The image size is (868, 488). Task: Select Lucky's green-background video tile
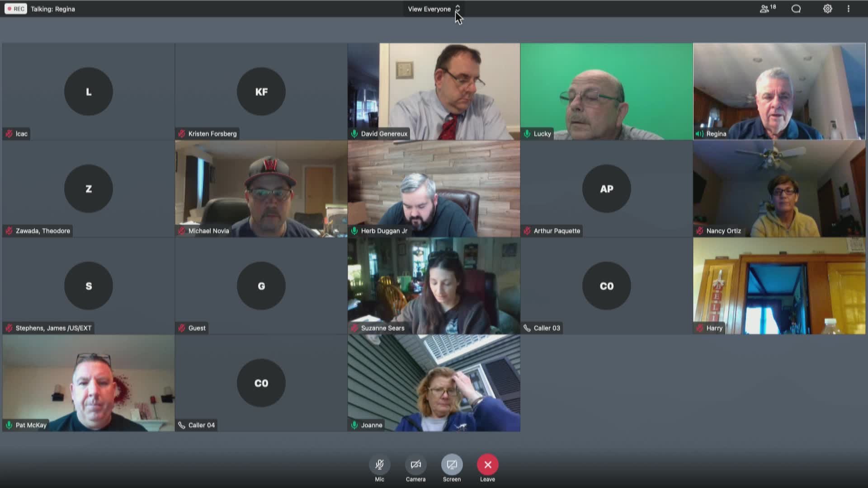[607, 91]
